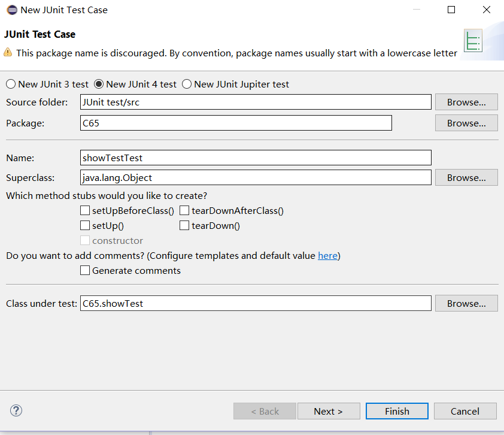
Task: Enable the tearDownAfterClass() stub checkbox
Action: tap(184, 211)
